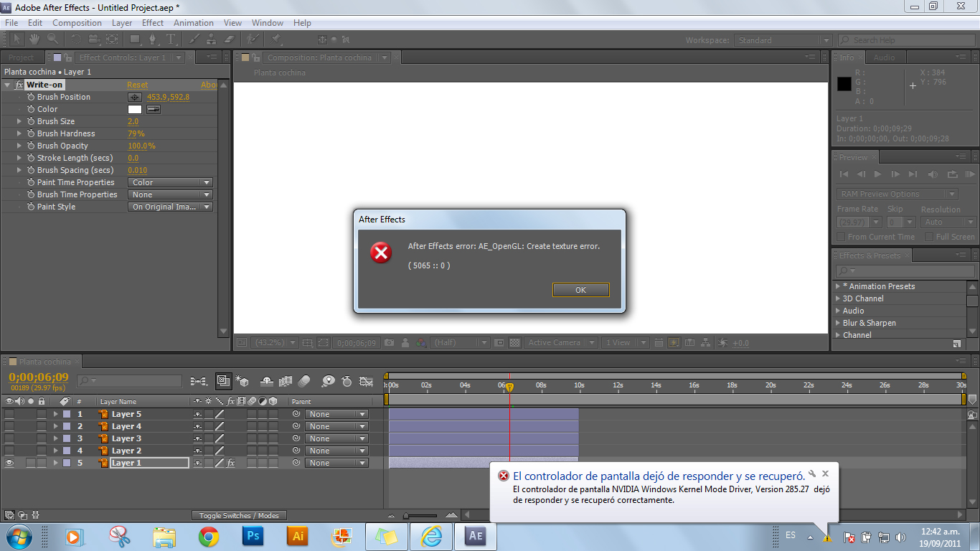Open Brush Time Properties dropdown
Screen dimensions: 980x551
point(171,194)
